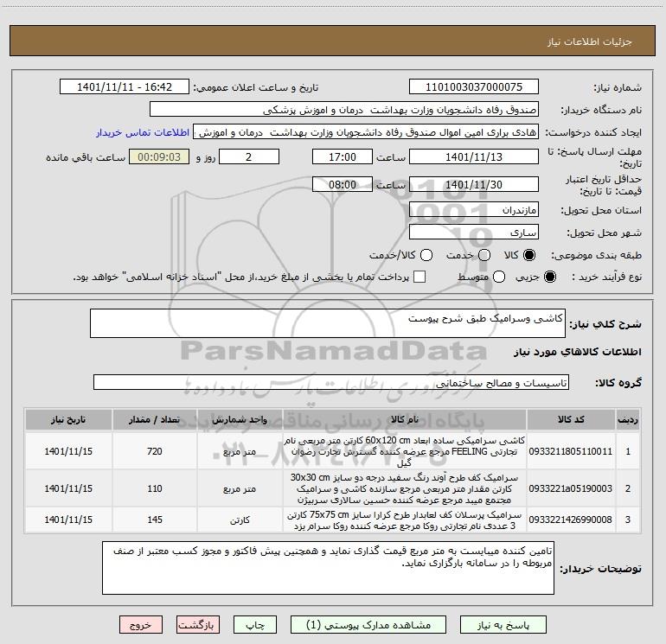Click the جزئیات اطلاعات نیاز header bar title
666x644 pixels.
(x=589, y=41)
